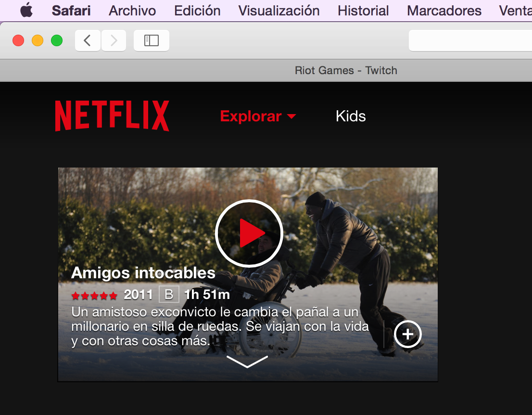Viewport: 532px width, 415px height.
Task: Click the Amigos intocables title
Action: click(x=143, y=272)
